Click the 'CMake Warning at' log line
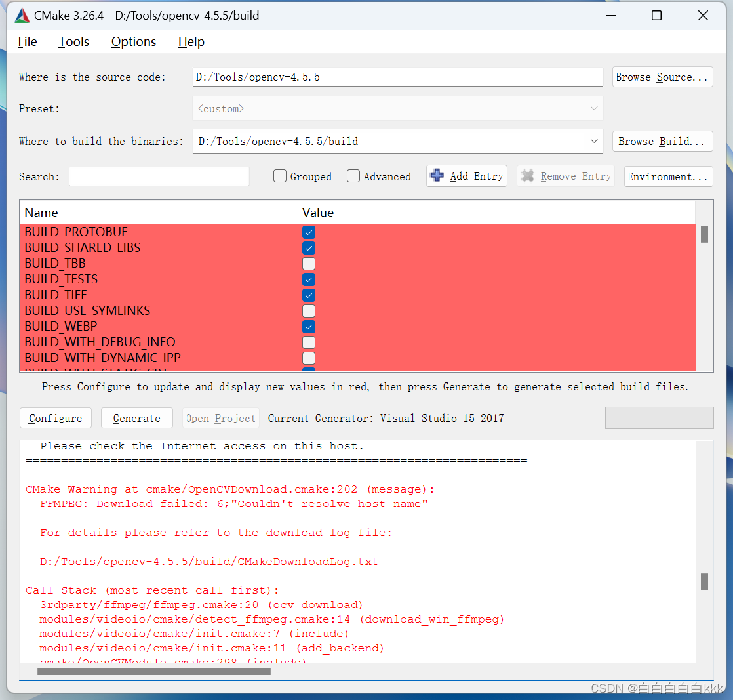This screenshot has height=700, width=733. 230,489
